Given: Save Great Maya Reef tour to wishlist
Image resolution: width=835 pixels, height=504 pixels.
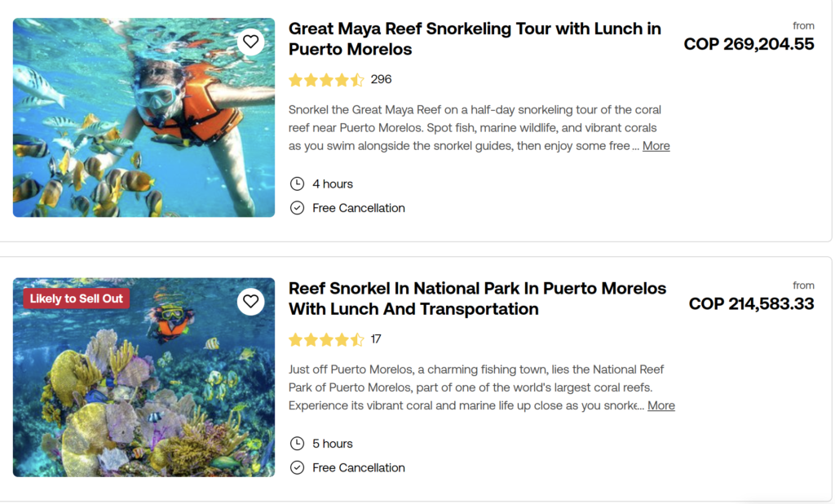Looking at the screenshot, I should point(250,42).
